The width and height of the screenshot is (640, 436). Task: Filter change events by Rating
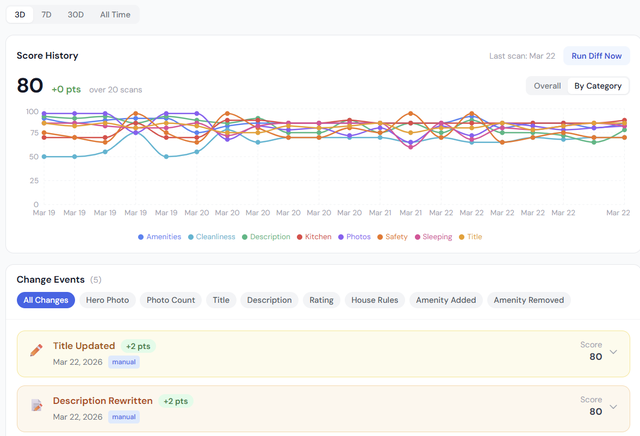tap(321, 300)
